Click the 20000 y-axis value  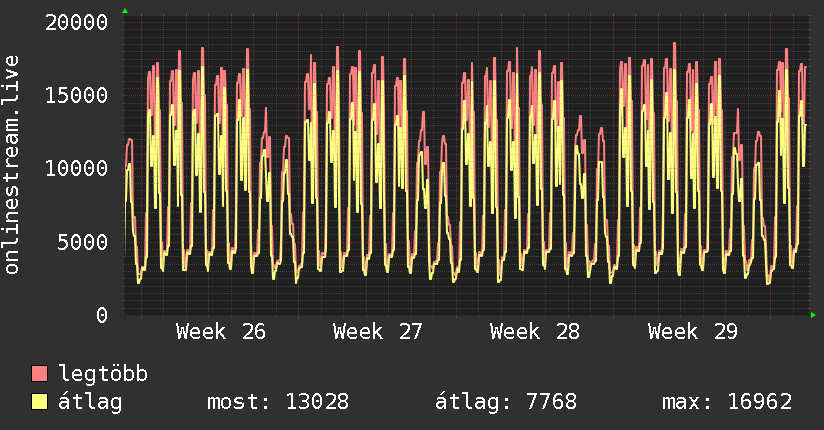pyautogui.click(x=77, y=23)
